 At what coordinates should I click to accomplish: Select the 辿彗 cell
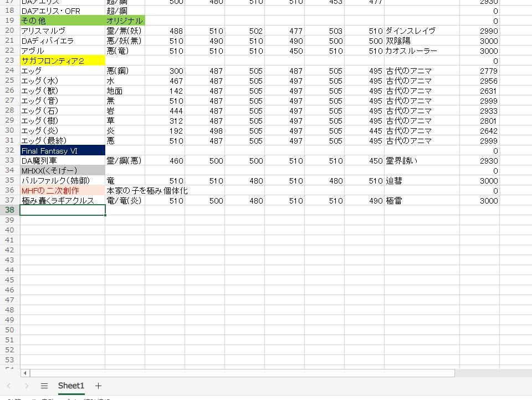pos(422,181)
